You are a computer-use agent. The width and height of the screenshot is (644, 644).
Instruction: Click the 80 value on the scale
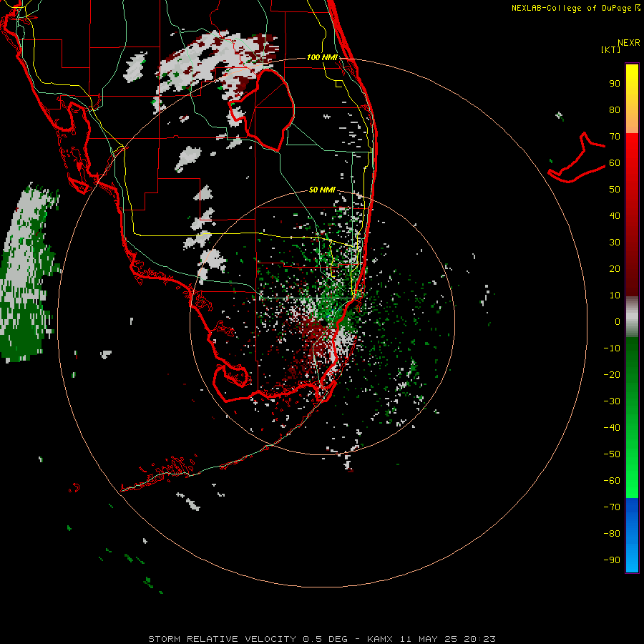pos(615,110)
